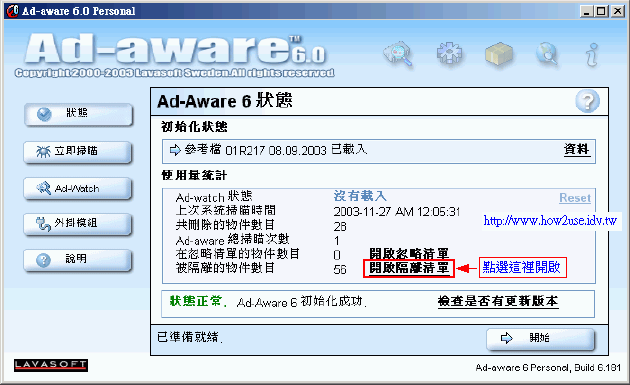Image resolution: width=630 pixels, height=385 pixels.
Task: Open the scan magnifier icon in header
Action: coord(398,53)
